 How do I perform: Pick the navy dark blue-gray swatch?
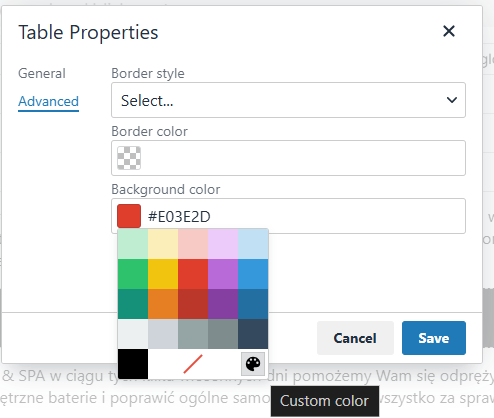[x=253, y=334]
